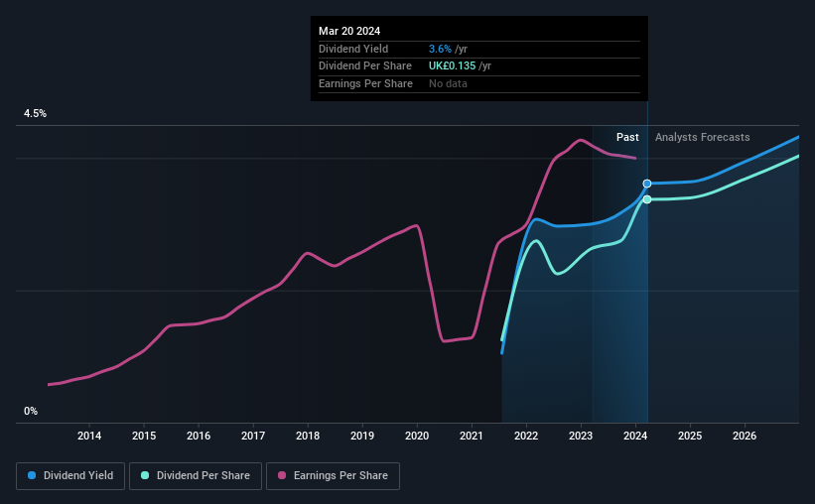815x504 pixels.
Task: Click the 4.5% y-axis label
Action: [x=36, y=114]
